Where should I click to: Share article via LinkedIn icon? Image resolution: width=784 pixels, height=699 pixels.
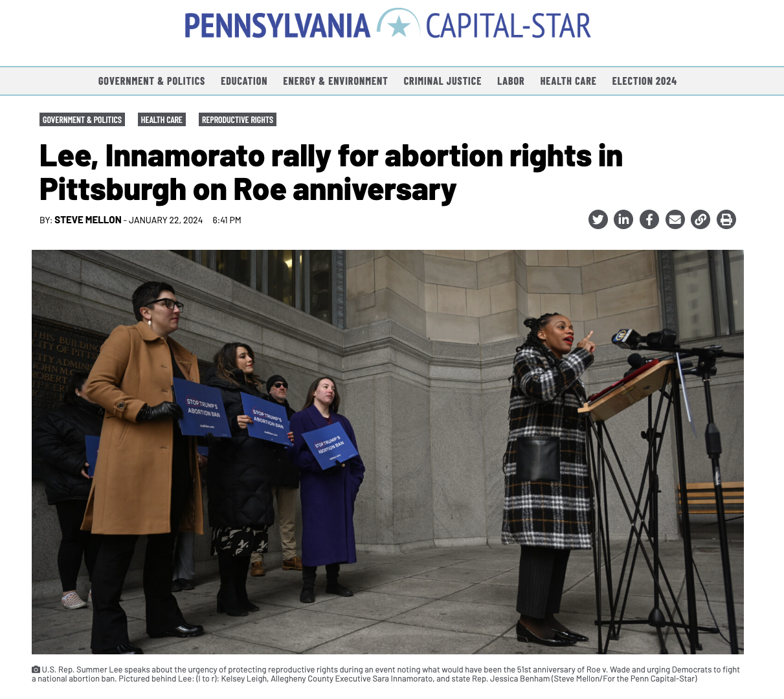click(623, 219)
